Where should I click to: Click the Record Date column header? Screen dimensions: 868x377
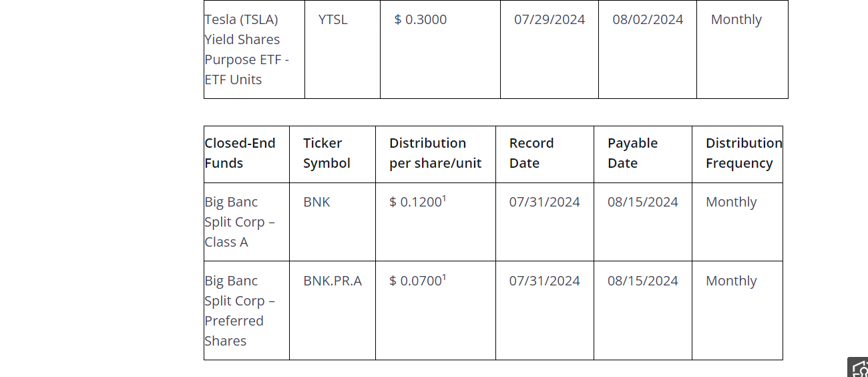click(531, 153)
